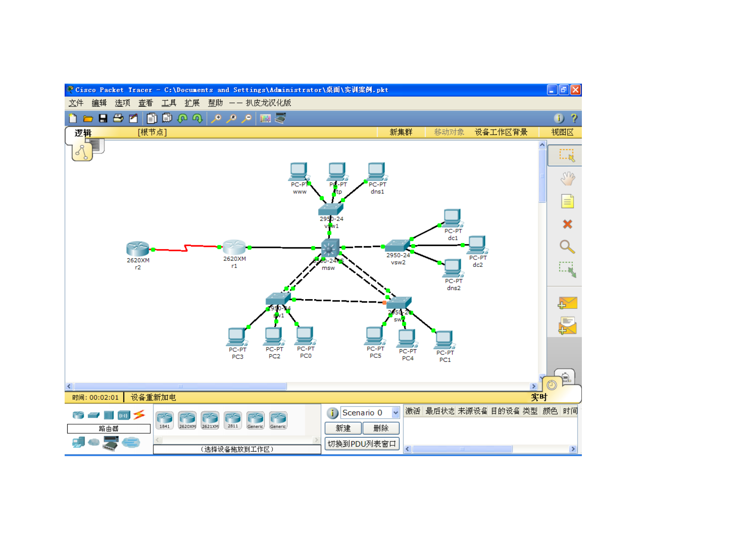Click the New file toolbar icon
The width and height of the screenshot is (756, 535).
(x=73, y=119)
